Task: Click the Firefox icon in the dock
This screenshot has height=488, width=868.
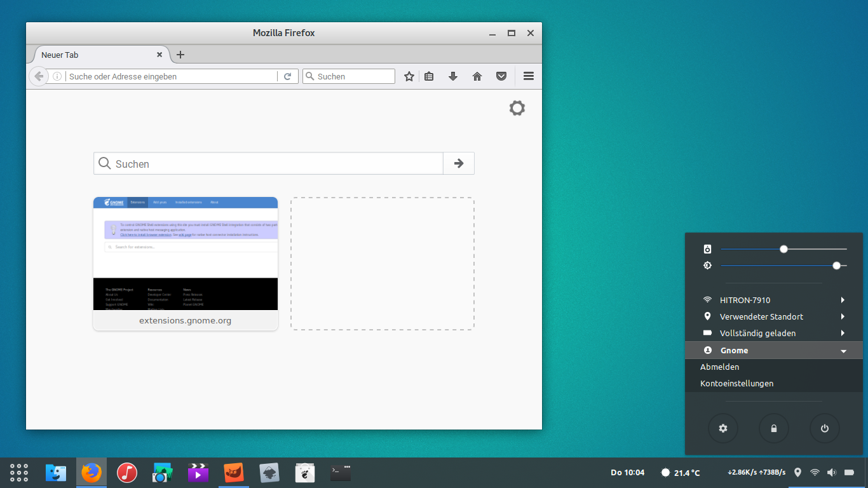Action: click(x=92, y=473)
